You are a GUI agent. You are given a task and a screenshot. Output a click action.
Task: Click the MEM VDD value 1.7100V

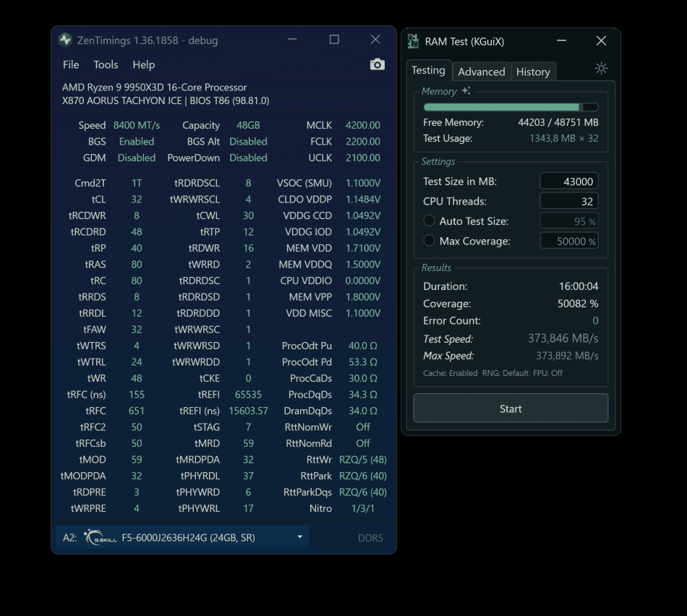pyautogui.click(x=363, y=248)
